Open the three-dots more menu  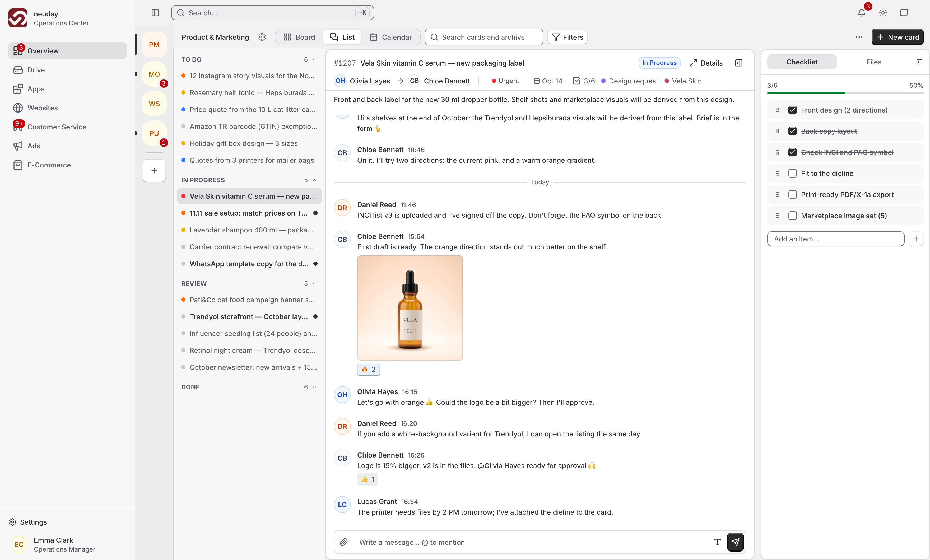click(x=859, y=37)
